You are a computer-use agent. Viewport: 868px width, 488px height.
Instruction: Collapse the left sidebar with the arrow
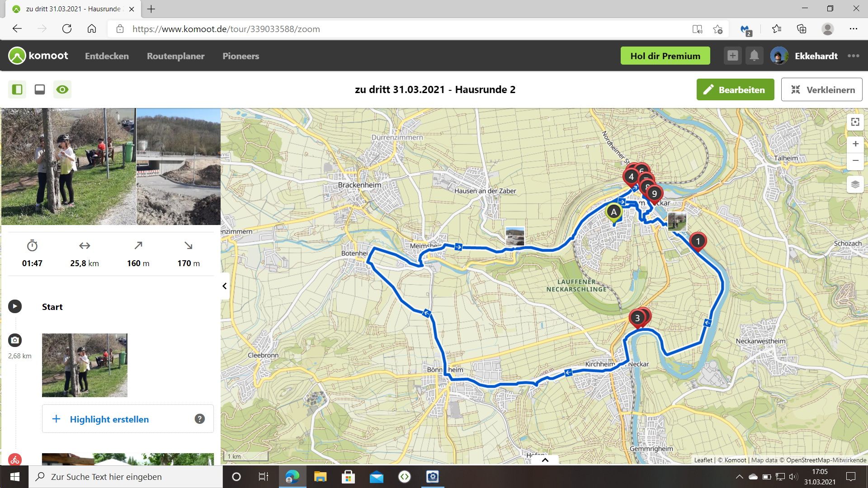pos(225,286)
